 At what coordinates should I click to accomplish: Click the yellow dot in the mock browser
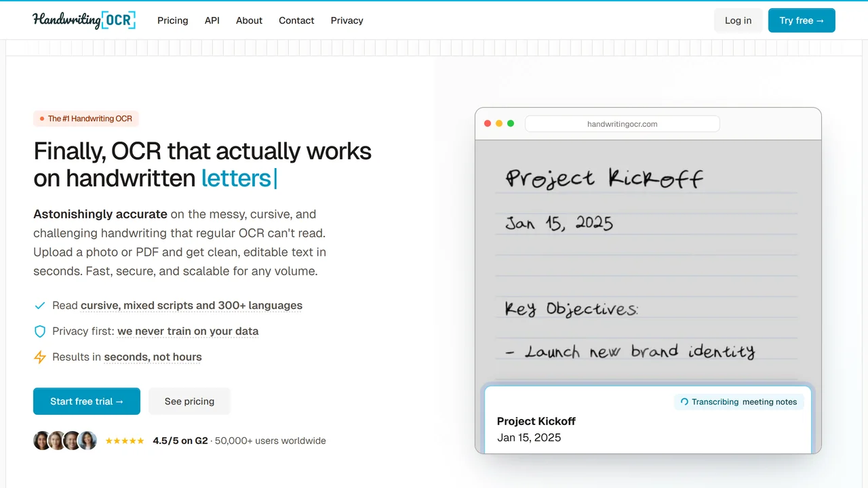pyautogui.click(x=499, y=123)
